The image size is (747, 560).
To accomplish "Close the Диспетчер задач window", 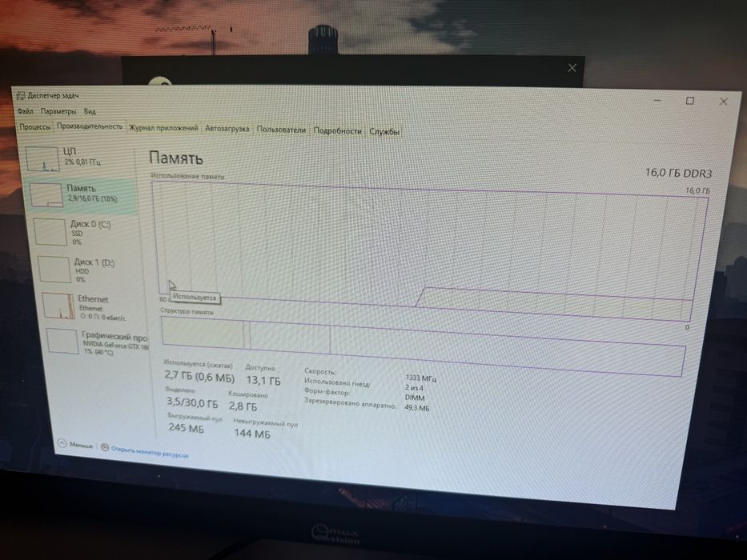I will pos(723,102).
